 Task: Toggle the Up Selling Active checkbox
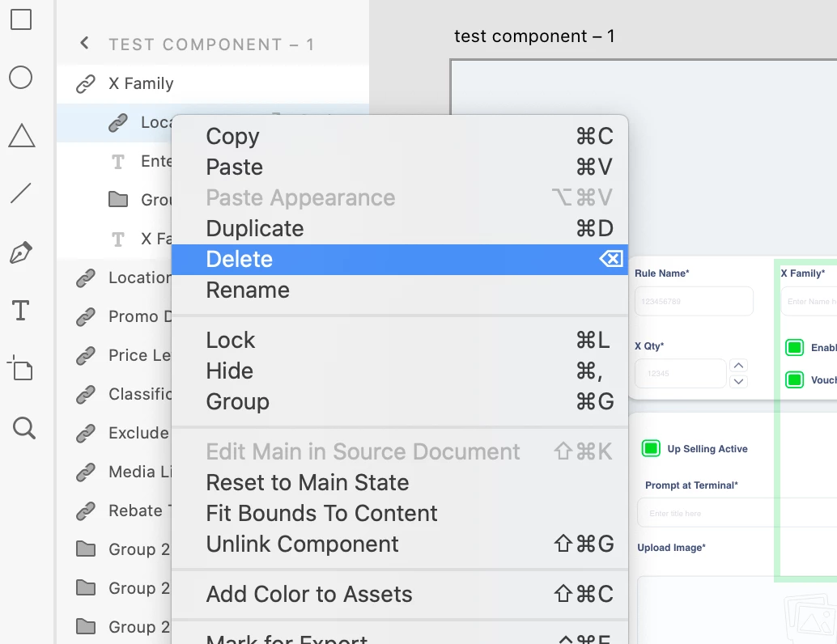coord(651,448)
